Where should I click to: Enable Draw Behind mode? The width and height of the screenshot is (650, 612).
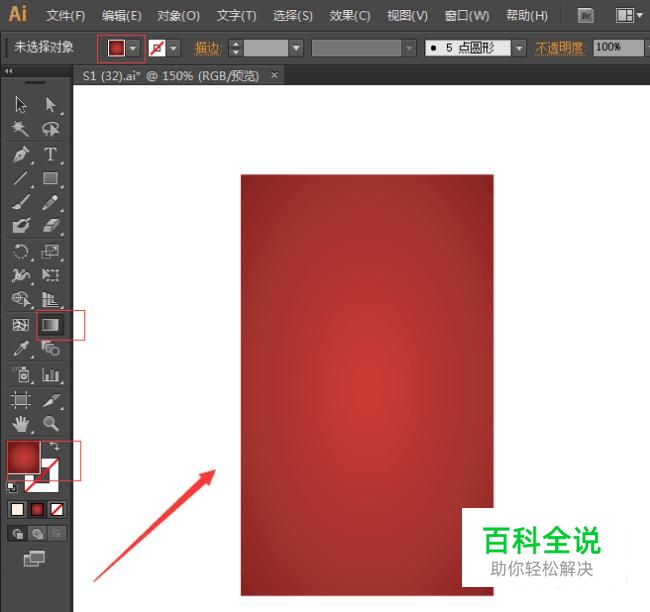point(37,534)
